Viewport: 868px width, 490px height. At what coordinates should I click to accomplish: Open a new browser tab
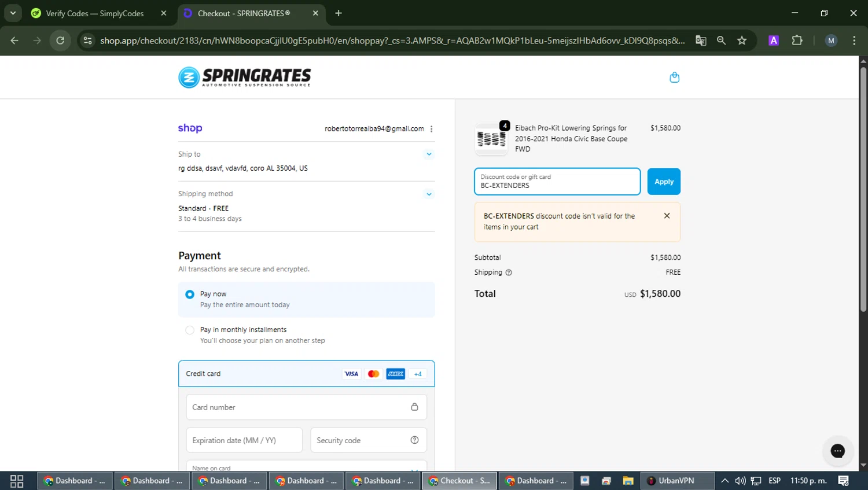[339, 13]
